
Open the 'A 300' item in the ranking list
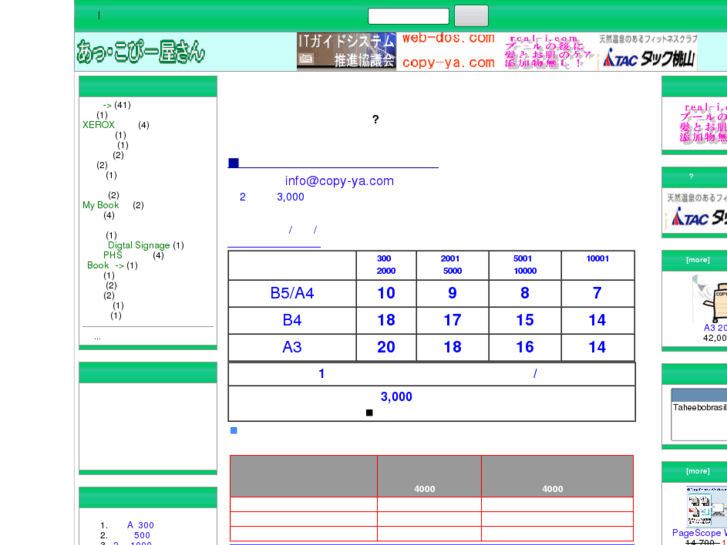click(140, 525)
